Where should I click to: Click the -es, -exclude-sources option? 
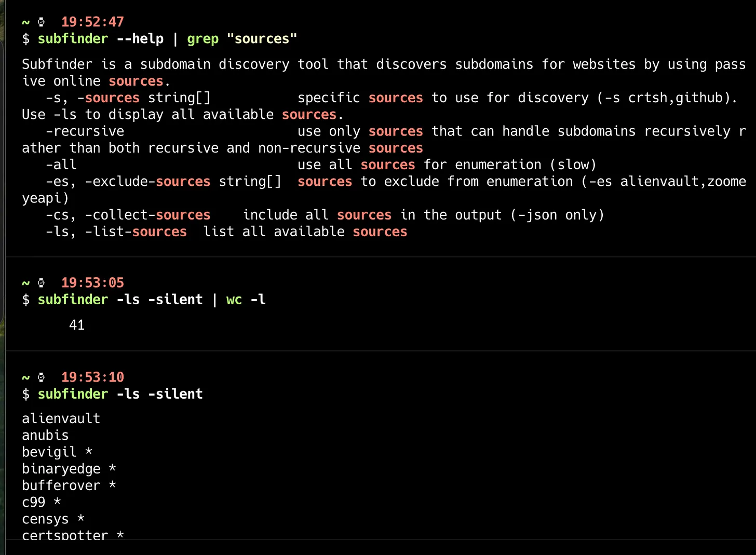pos(164,181)
